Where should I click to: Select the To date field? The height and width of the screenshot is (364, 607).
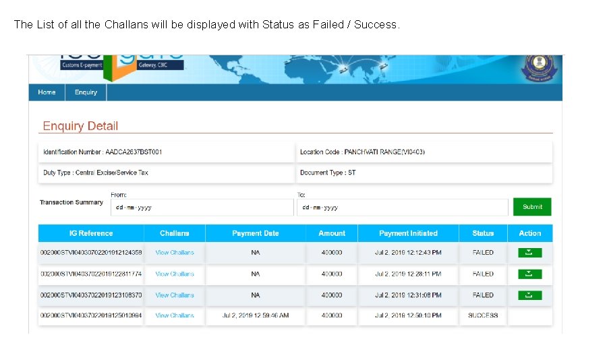(x=402, y=208)
